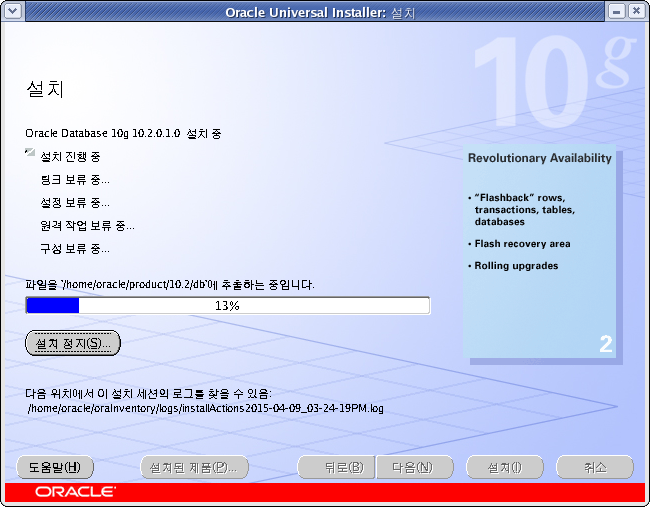The width and height of the screenshot is (650, 507).
Task: Click the Oracle Database 10g 10.2.0.1.0 설치 중 text
Action: tap(123, 133)
